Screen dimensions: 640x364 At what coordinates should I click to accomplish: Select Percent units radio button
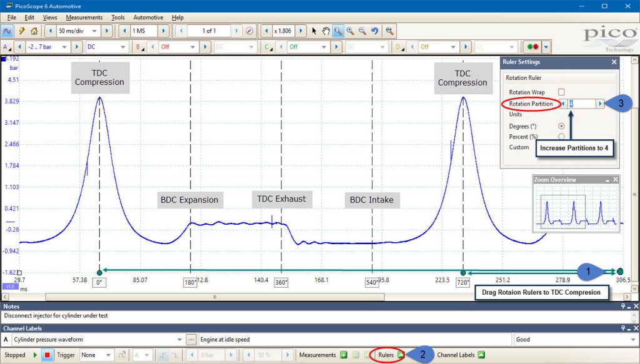pos(561,137)
